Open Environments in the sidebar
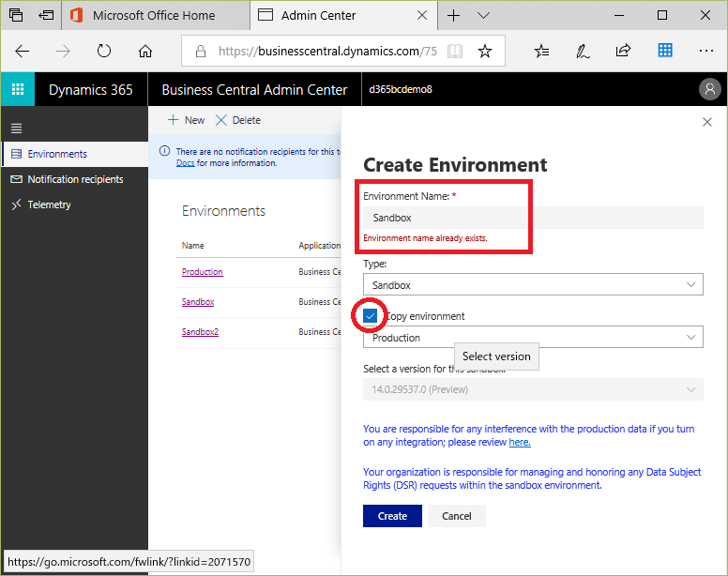 click(75, 154)
